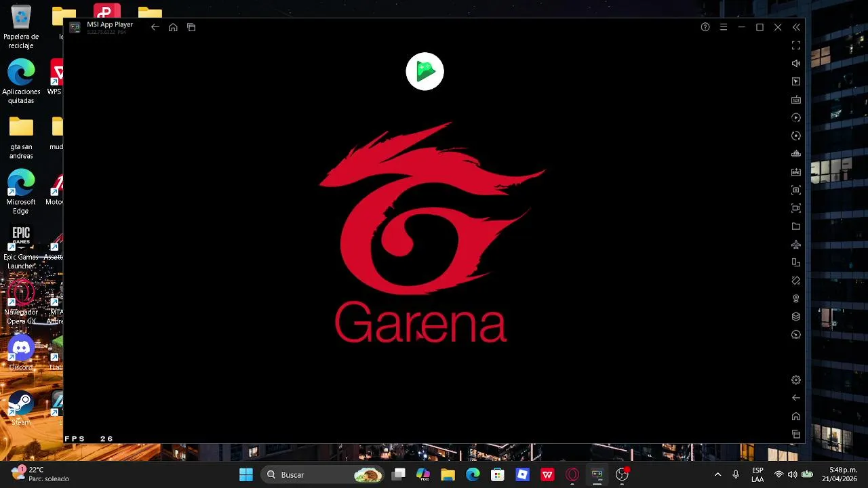Select Aplicaciones quitadas desktop shortcut

tap(21, 81)
